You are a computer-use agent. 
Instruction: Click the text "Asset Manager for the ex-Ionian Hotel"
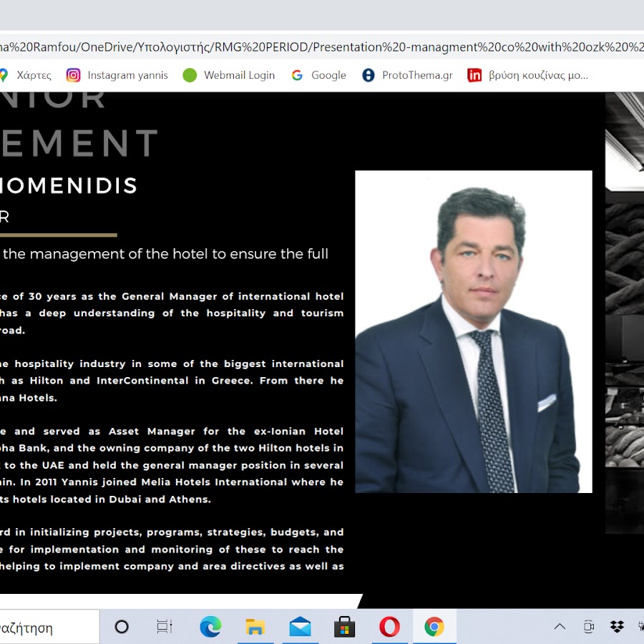tap(226, 431)
